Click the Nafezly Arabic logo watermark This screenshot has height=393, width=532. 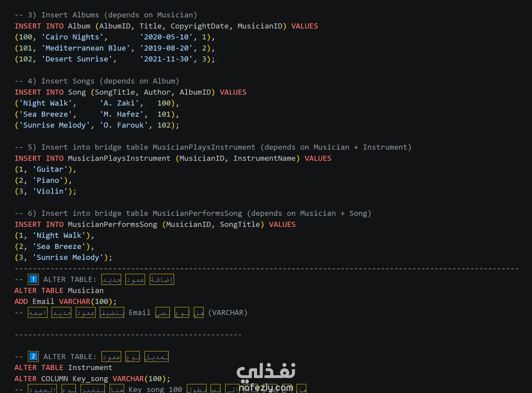pos(266,371)
